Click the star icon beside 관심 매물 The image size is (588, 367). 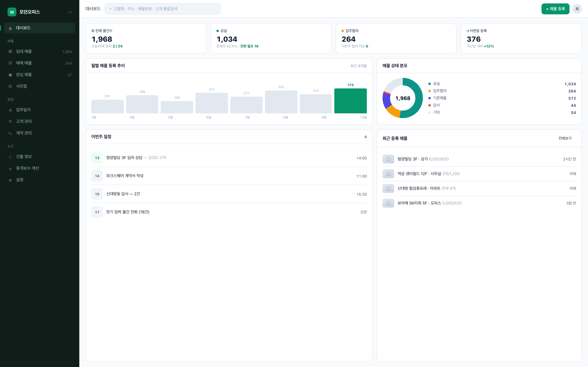[x=10, y=75]
